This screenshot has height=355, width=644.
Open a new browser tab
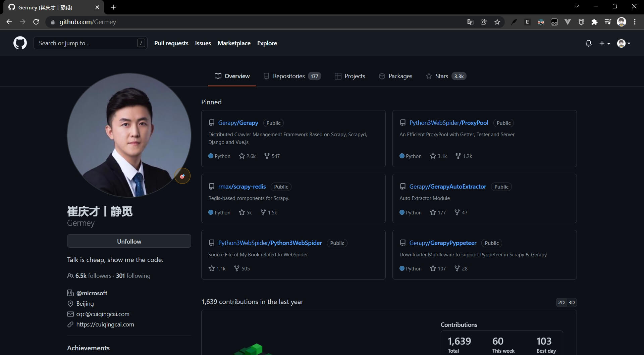tap(113, 7)
